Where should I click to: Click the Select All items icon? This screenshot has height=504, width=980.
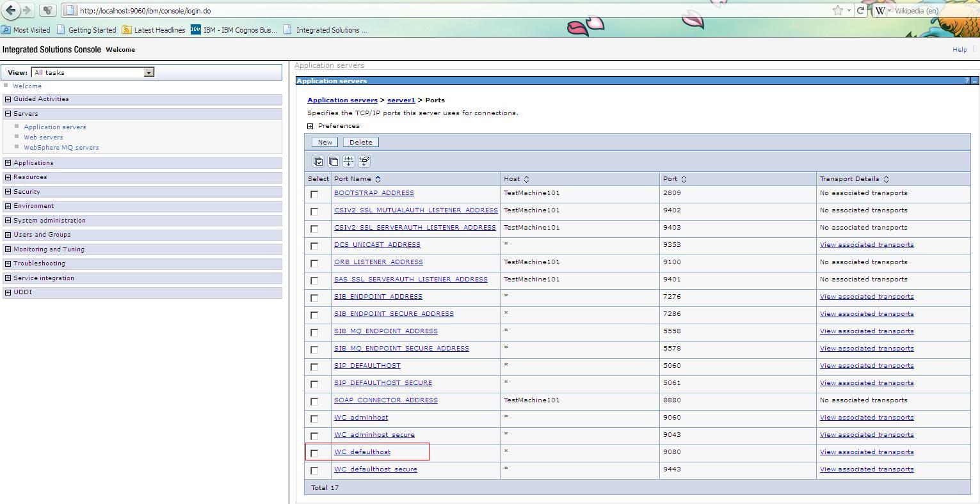pos(318,161)
